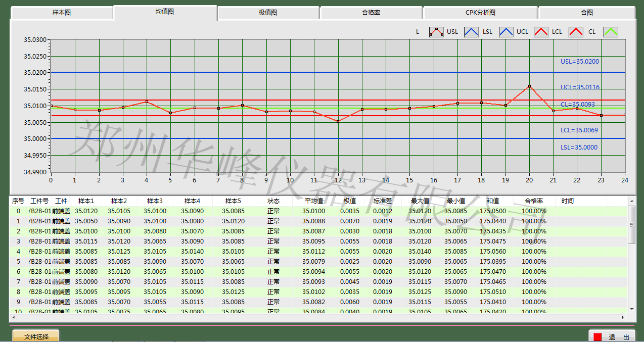
Task: Switch to the 样本图 tab
Action: [x=62, y=13]
